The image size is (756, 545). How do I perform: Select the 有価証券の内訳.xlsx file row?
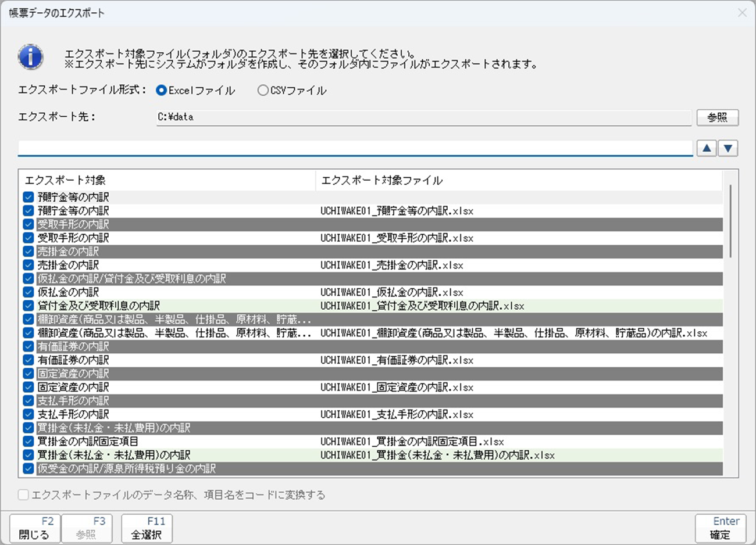pos(397,360)
